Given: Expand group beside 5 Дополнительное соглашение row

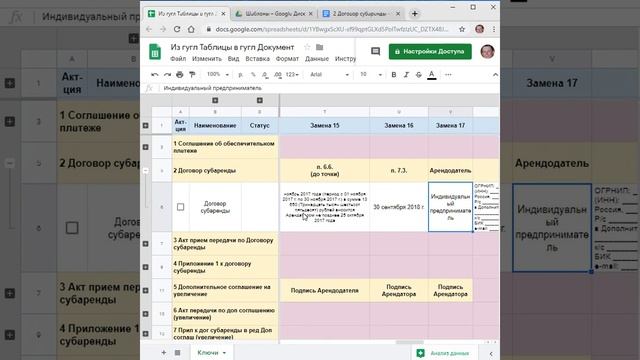Looking at the screenshot, I should [145, 291].
